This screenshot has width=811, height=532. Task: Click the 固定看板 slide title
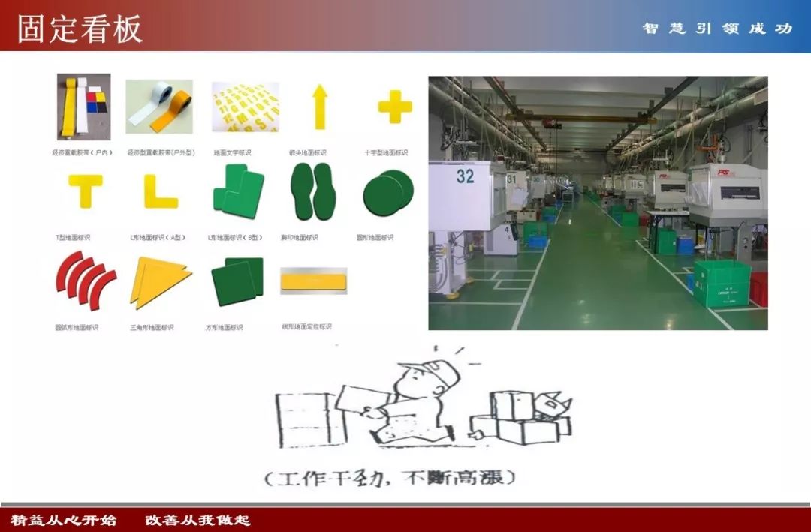pos(80,29)
